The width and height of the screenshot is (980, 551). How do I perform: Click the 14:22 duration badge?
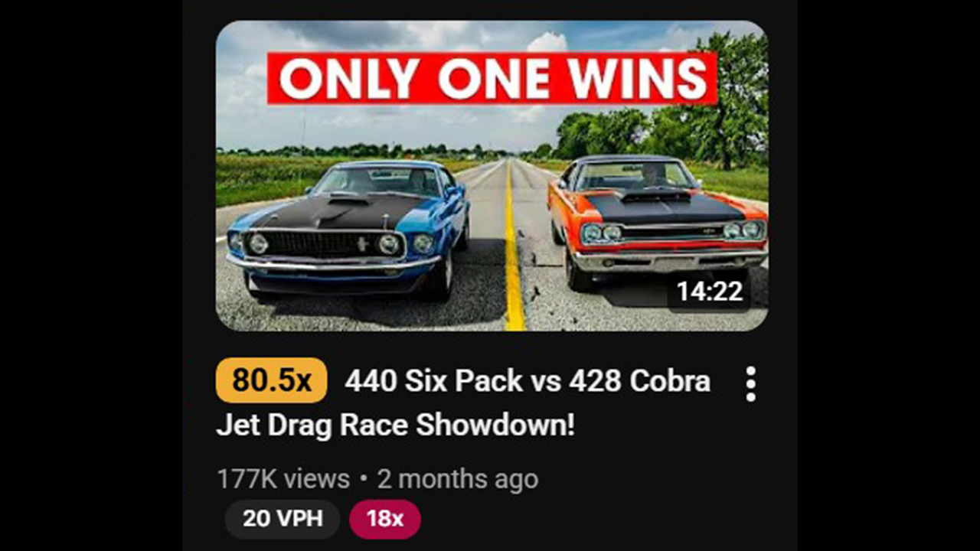coord(710,291)
